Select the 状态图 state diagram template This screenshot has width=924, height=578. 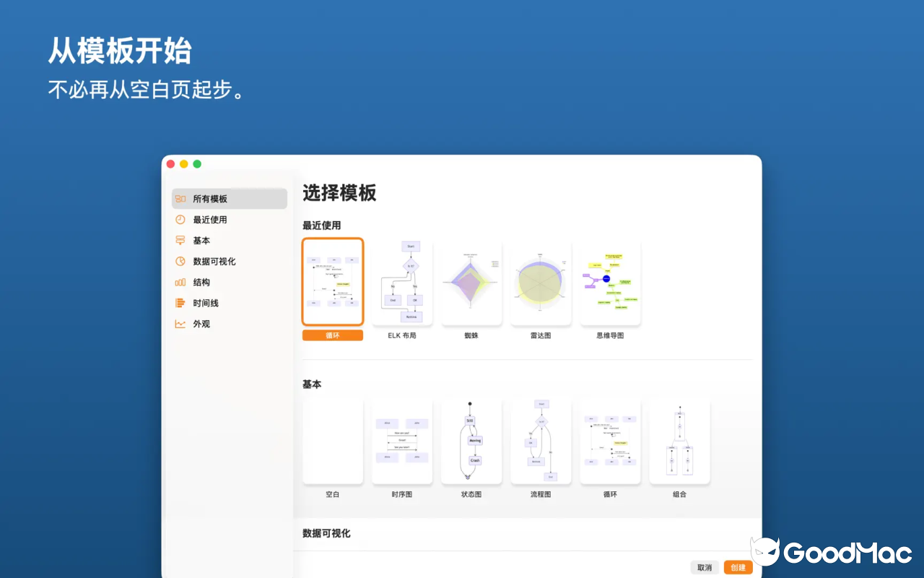(471, 441)
